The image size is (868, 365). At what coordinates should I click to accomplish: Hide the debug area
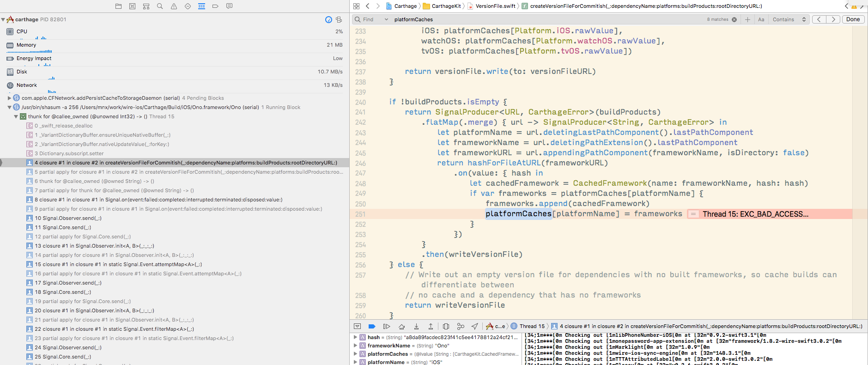(357, 326)
